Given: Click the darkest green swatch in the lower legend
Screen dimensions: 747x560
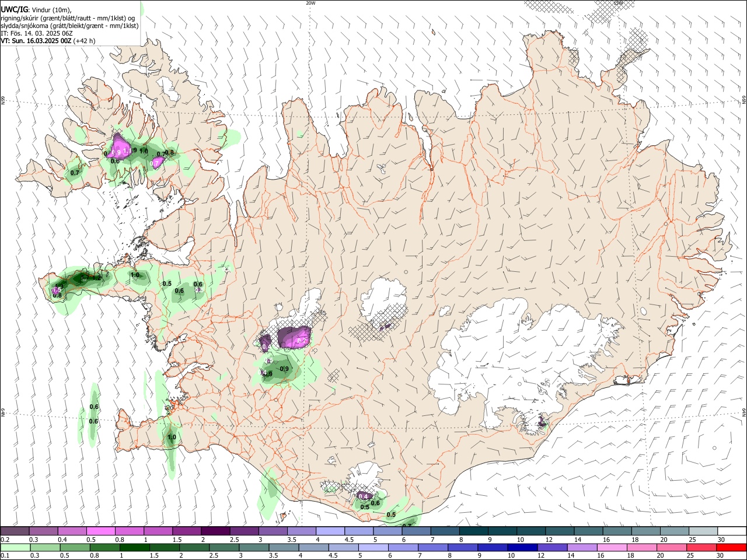Looking at the screenshot, I should click(135, 547).
